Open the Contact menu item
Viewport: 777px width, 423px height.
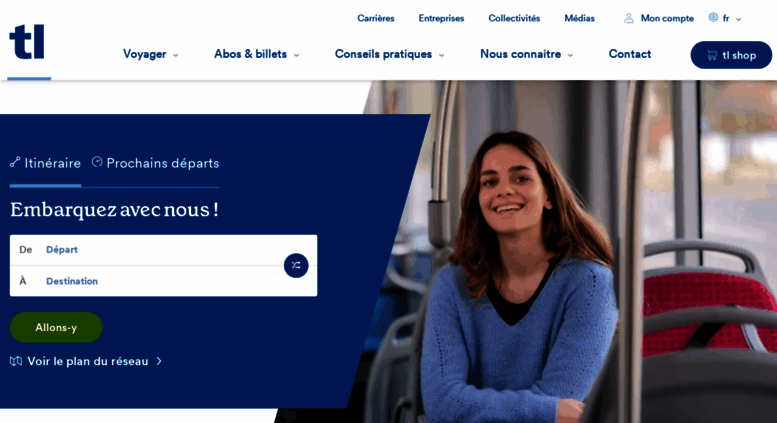pos(629,54)
